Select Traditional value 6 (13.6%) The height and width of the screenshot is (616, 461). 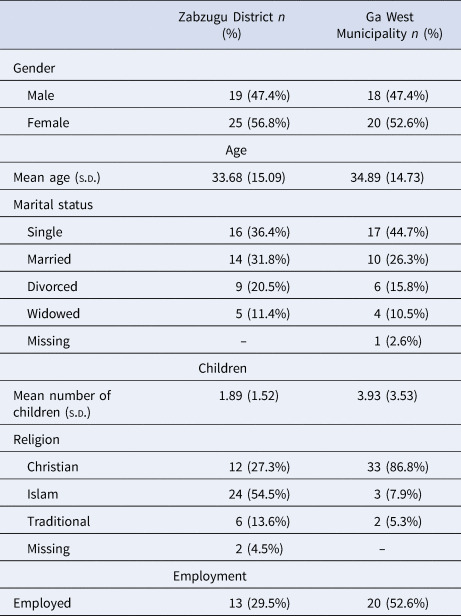tap(263, 521)
